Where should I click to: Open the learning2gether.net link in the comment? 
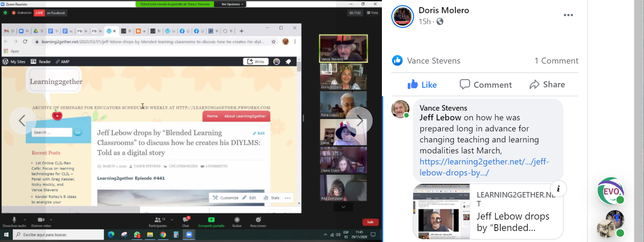click(x=484, y=167)
